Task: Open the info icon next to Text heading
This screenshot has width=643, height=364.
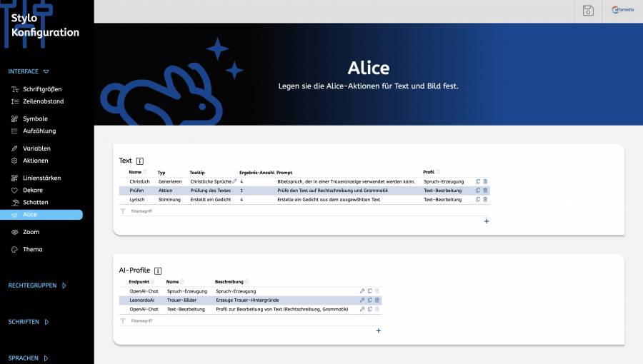Action: pos(139,161)
